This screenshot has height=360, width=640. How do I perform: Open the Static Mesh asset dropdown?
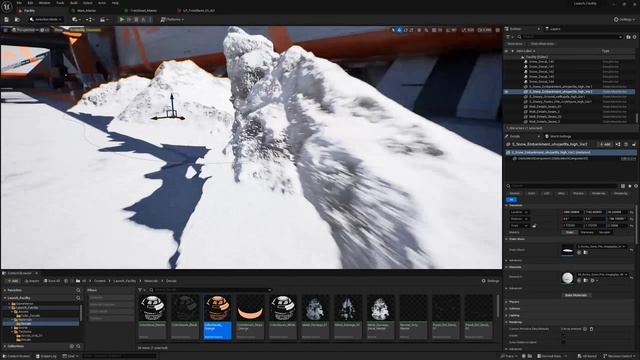(602, 247)
